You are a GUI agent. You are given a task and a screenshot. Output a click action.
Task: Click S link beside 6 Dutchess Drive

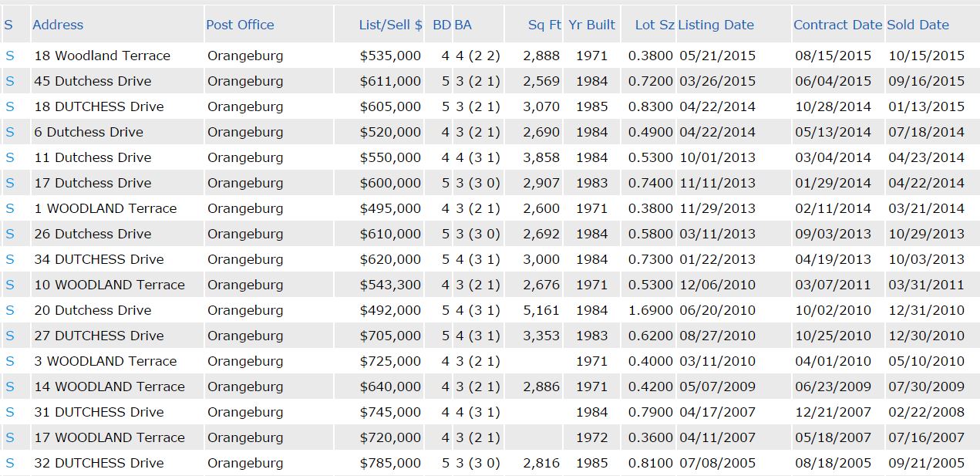point(10,132)
